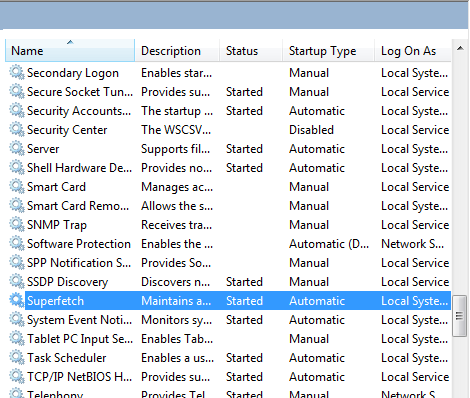Select the SSDP Discovery service name
The width and height of the screenshot is (470, 398).
pos(68,282)
